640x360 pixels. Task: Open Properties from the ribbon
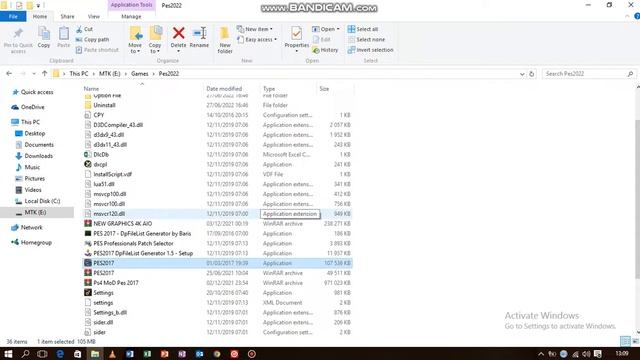[297, 40]
